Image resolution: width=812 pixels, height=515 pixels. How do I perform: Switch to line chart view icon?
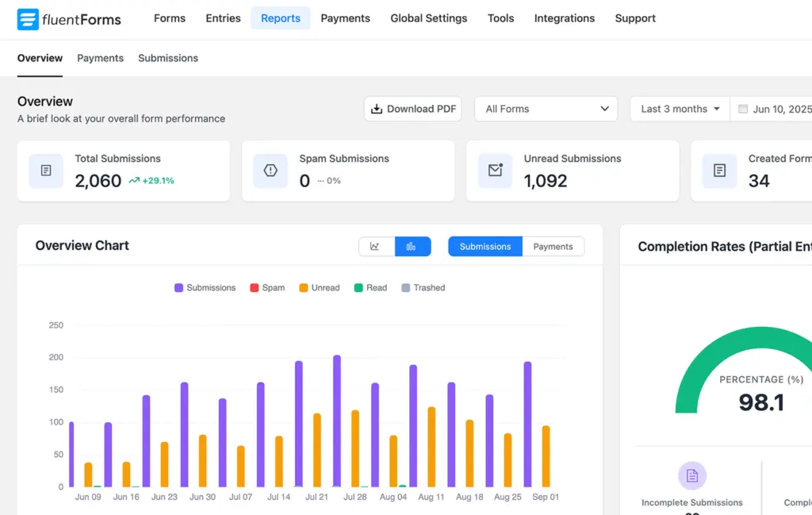point(376,247)
